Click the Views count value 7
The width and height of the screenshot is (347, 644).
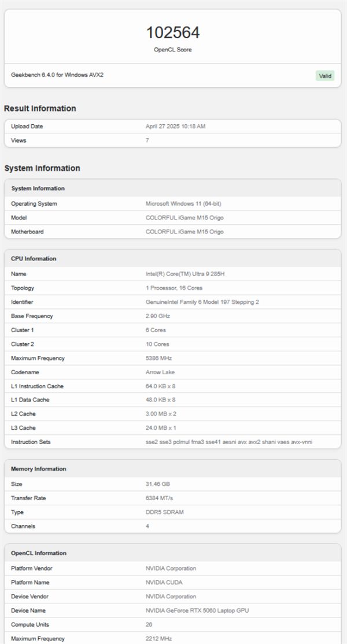pyautogui.click(x=147, y=140)
